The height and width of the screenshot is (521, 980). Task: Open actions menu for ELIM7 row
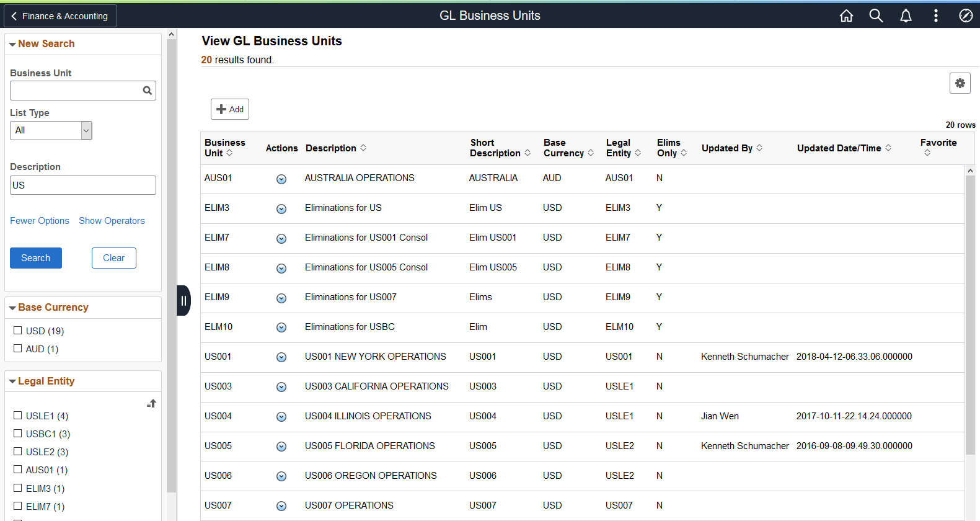pyautogui.click(x=281, y=239)
